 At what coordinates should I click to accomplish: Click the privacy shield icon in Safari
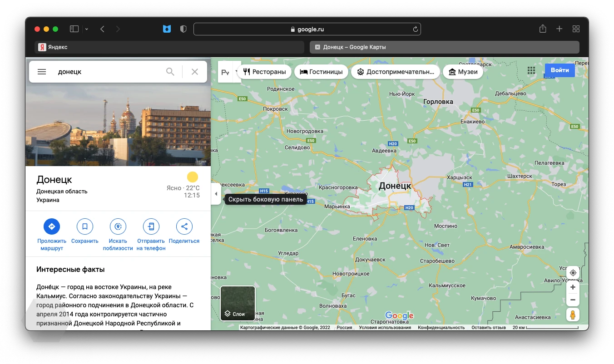point(183,29)
